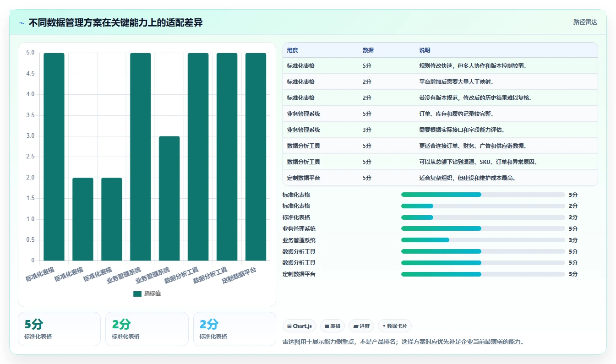Image resolution: width=616 pixels, height=364 pixels.
Task: Click the 数据 column header
Action: pos(368,50)
